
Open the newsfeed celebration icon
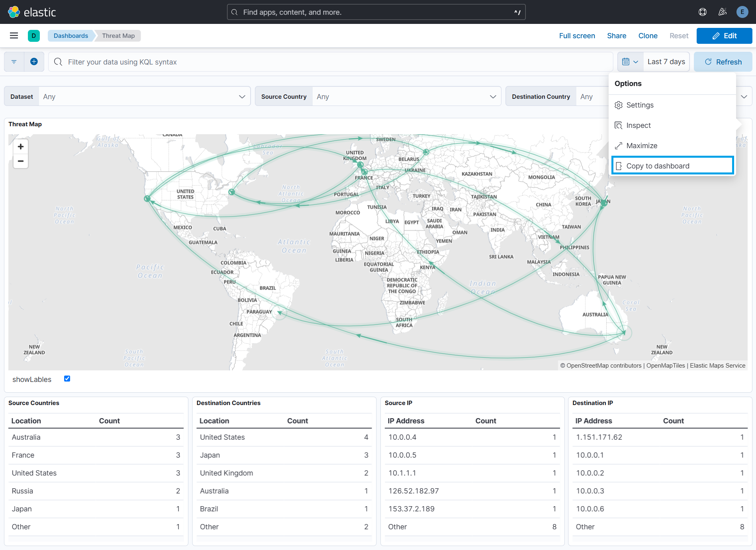722,12
